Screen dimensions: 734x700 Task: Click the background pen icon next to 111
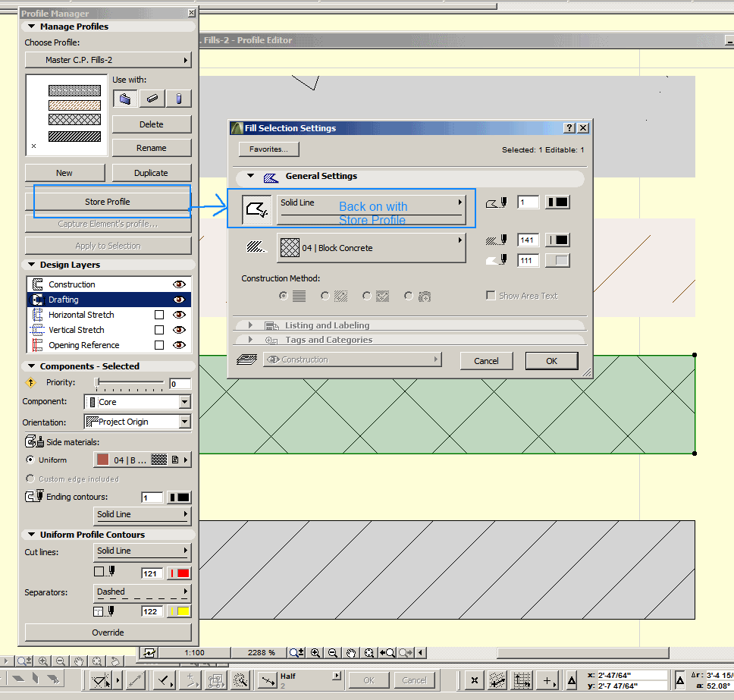(x=496, y=260)
